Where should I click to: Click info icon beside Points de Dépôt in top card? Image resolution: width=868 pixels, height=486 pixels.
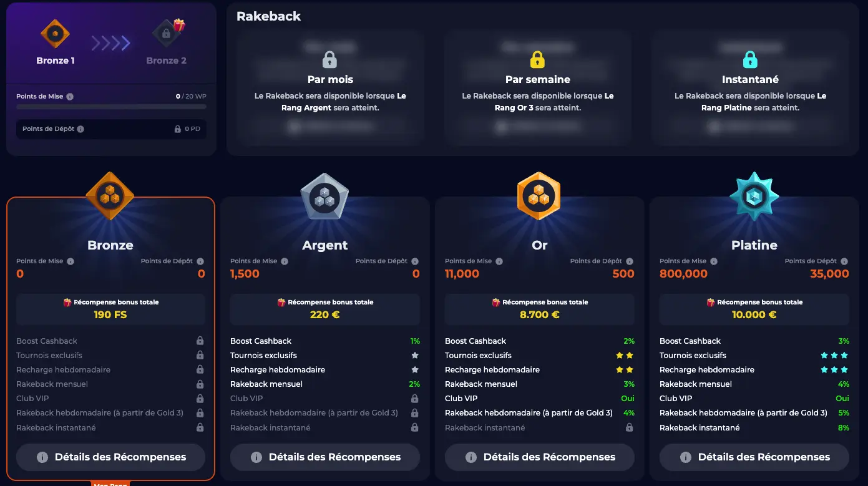click(80, 129)
